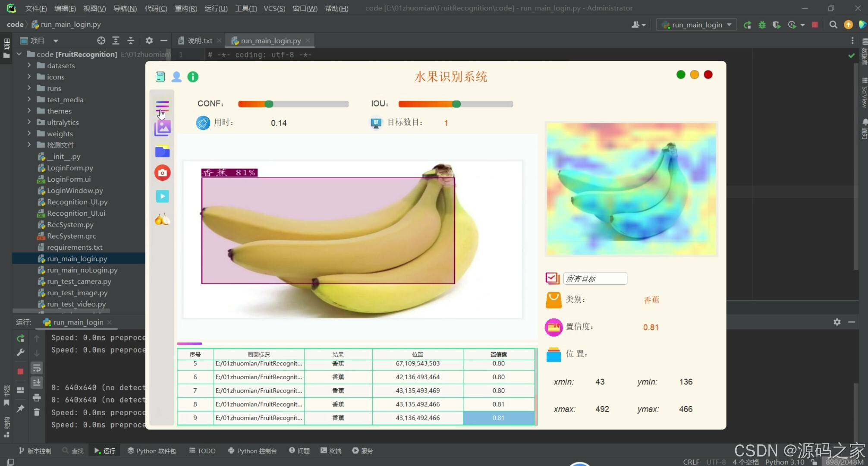868x466 pixels.
Task: Toggle soft-wrap in the run console
Action: (37, 368)
